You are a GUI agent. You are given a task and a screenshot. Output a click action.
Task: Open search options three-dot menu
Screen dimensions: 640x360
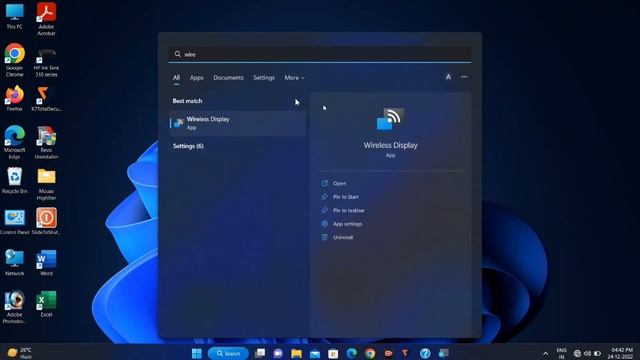464,77
